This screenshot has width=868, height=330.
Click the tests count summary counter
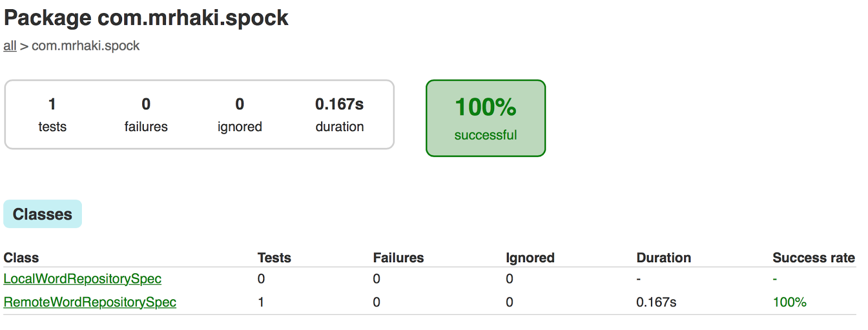pyautogui.click(x=52, y=114)
